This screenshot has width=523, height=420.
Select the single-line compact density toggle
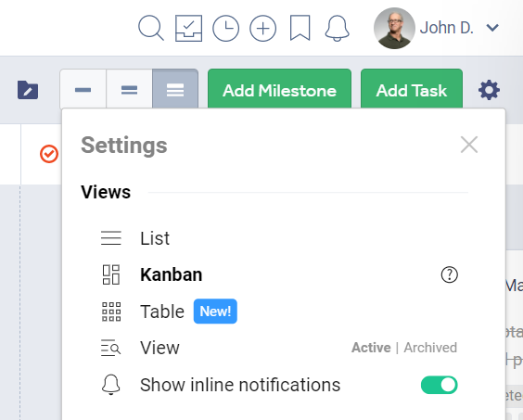pyautogui.click(x=83, y=89)
